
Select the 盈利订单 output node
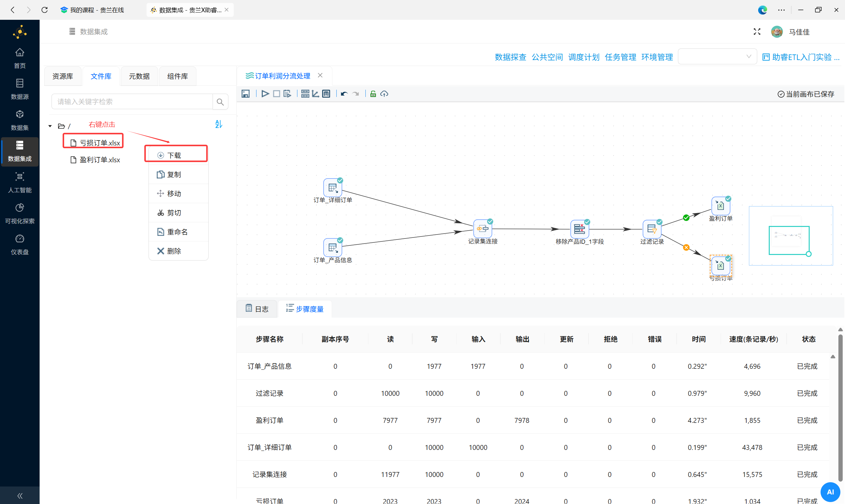721,205
